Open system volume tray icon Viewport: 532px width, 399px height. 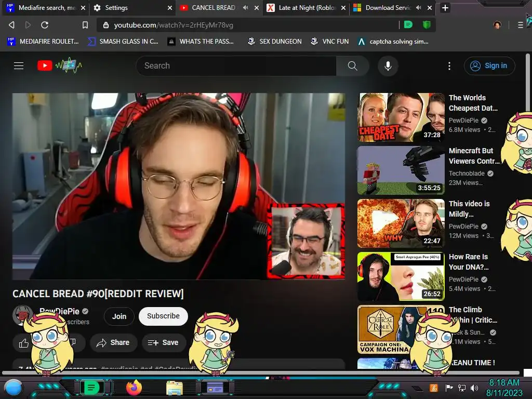tap(474, 388)
